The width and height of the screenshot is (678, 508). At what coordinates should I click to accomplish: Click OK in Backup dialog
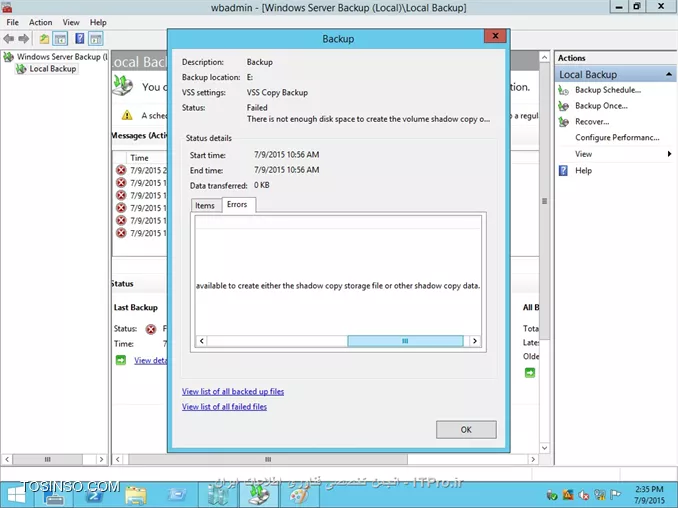pyautogui.click(x=466, y=430)
